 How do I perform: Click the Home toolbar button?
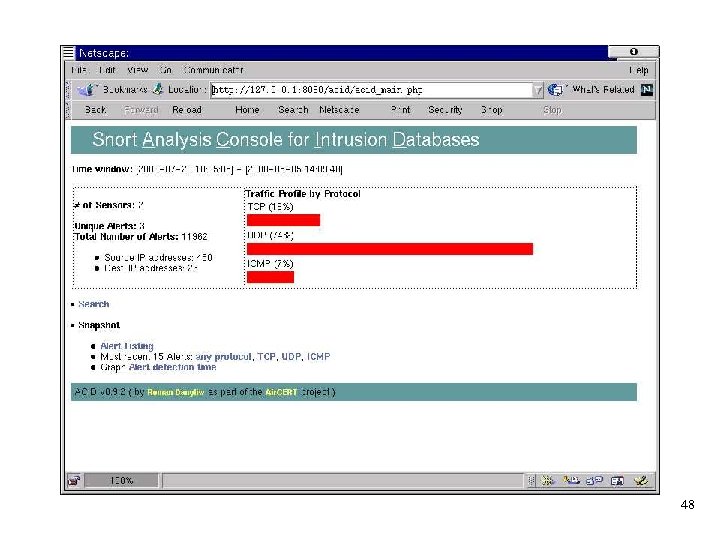point(247,110)
